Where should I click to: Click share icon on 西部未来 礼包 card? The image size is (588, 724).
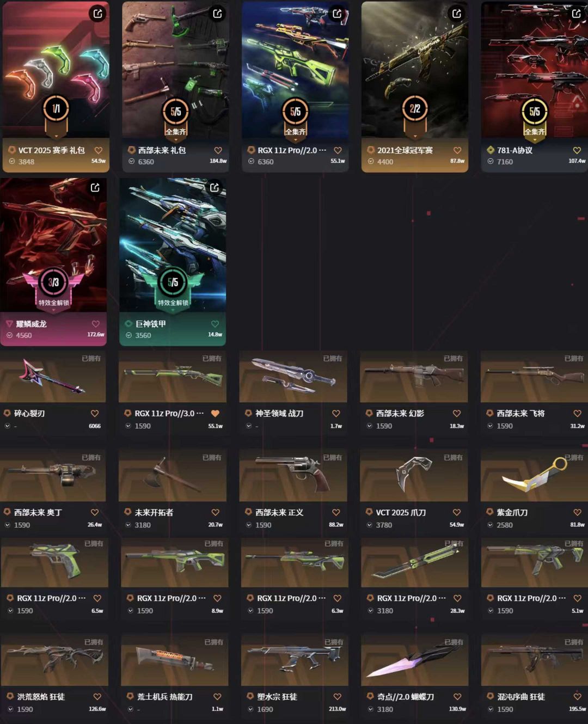[217, 14]
